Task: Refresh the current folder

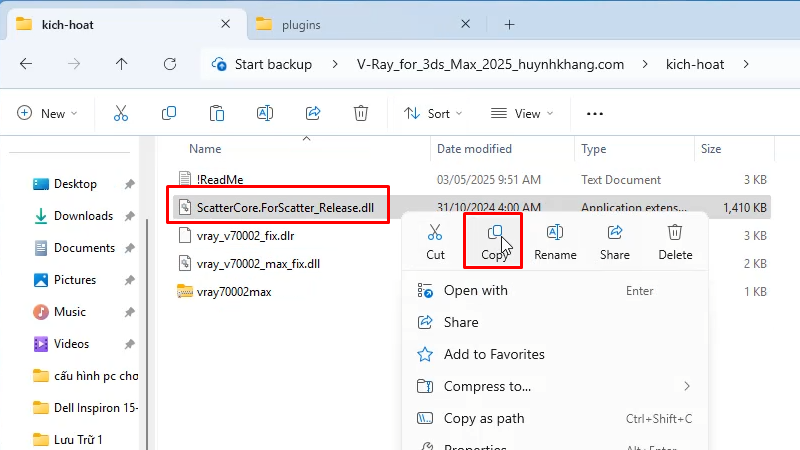Action: (170, 64)
